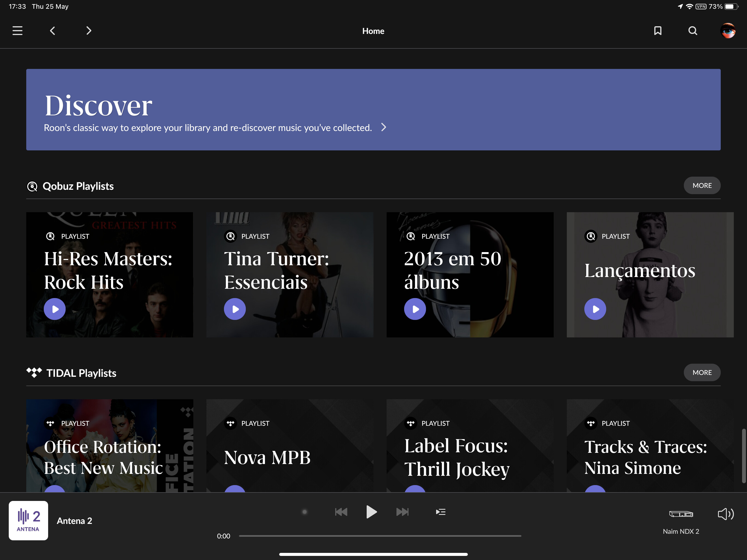Click Qobuz icon on Tina Turner card

[x=230, y=236]
